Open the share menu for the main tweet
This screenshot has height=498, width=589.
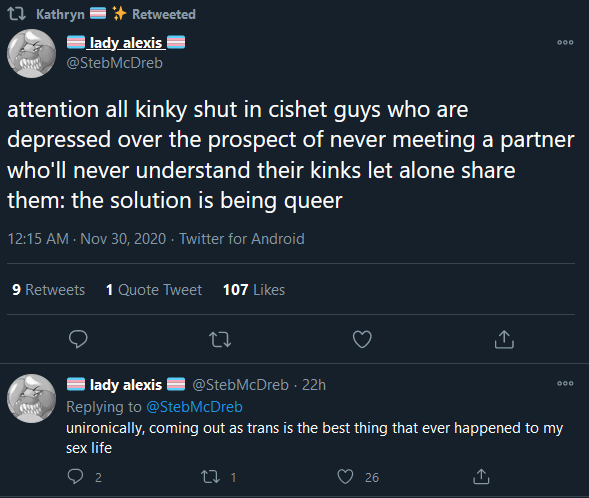[504, 339]
